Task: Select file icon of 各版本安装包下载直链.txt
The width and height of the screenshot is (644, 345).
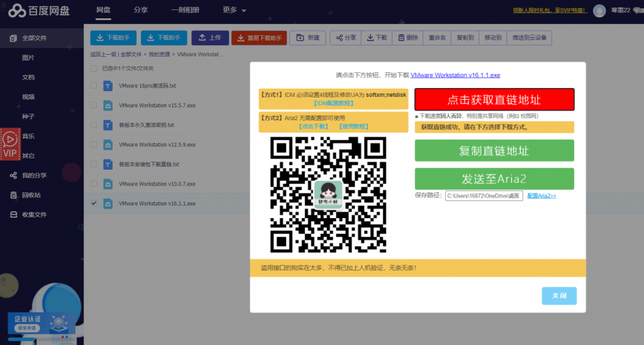Action: click(x=108, y=165)
